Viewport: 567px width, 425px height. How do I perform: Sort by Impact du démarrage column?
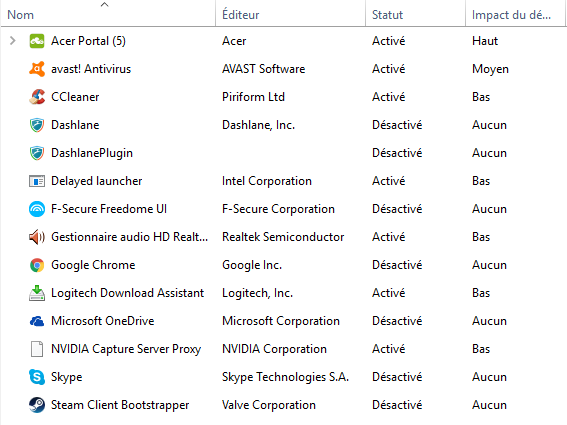click(x=515, y=14)
